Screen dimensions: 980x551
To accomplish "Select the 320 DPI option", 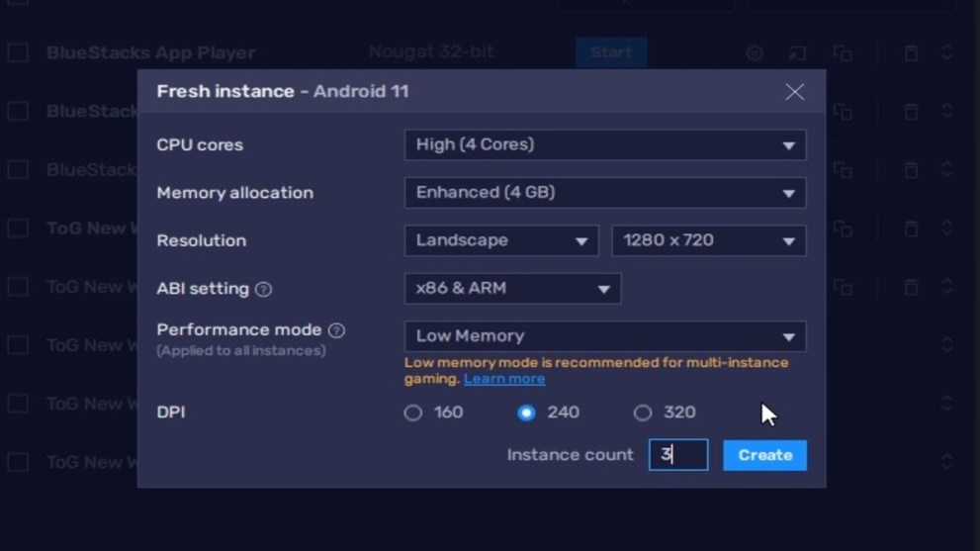I will point(643,413).
